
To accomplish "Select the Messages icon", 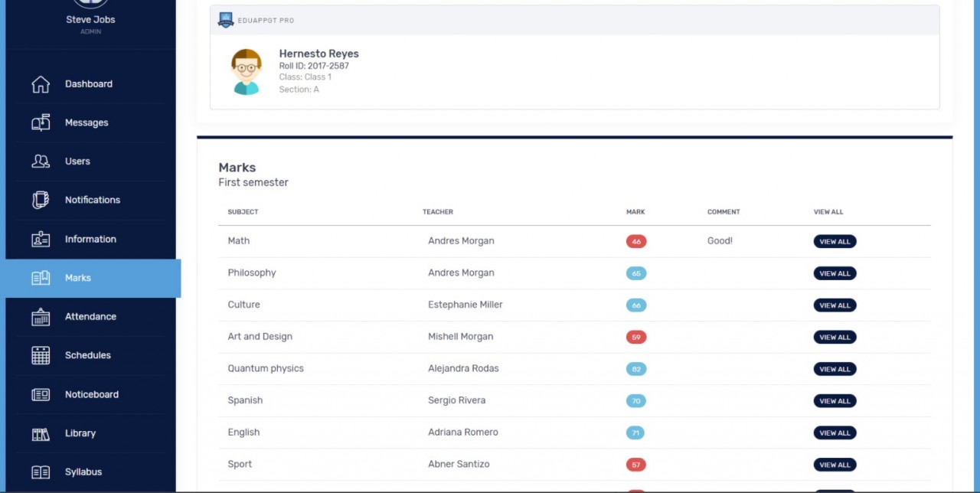I will point(41,122).
